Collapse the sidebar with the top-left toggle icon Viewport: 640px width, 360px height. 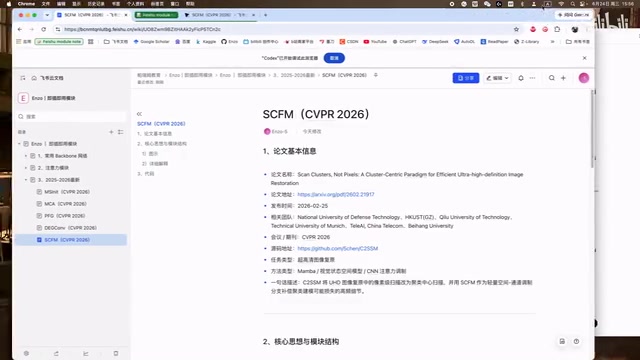coord(22,78)
